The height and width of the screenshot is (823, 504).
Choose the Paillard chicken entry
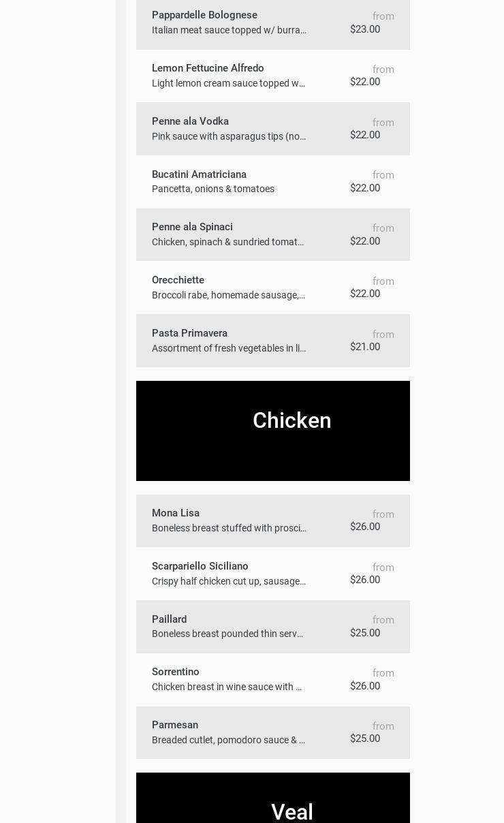(x=169, y=619)
